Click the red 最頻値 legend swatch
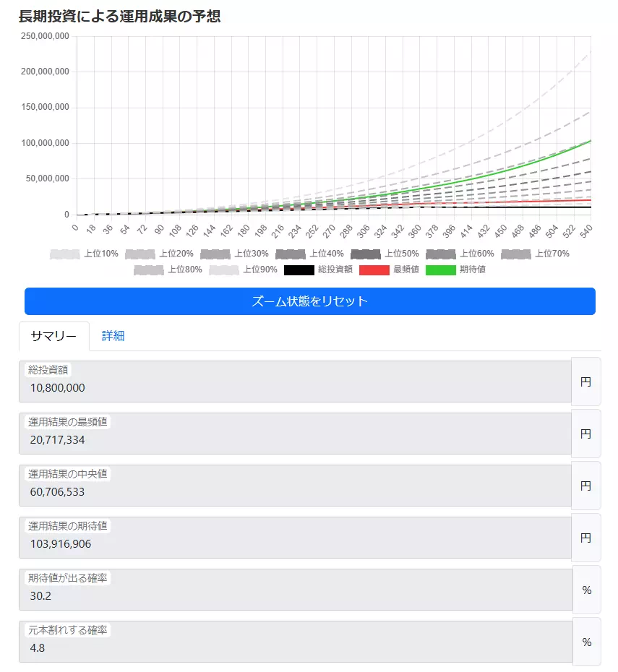This screenshot has width=618, height=672. pos(374,270)
